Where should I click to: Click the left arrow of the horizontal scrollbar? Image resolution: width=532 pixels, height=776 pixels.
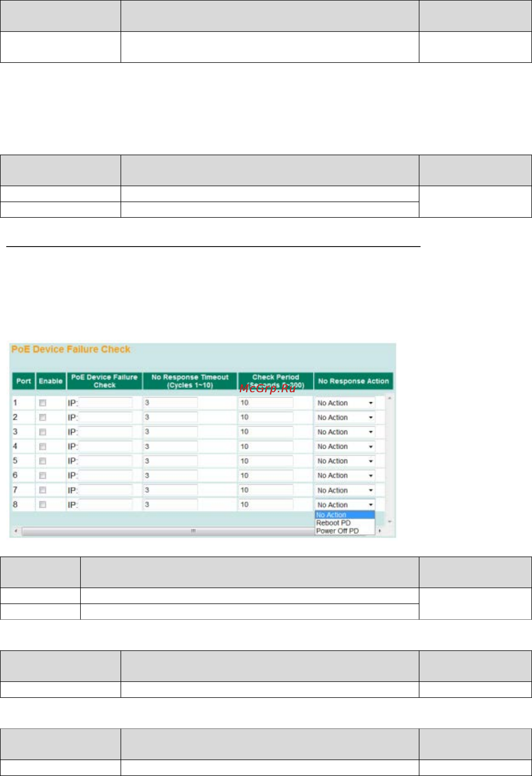tap(16, 531)
